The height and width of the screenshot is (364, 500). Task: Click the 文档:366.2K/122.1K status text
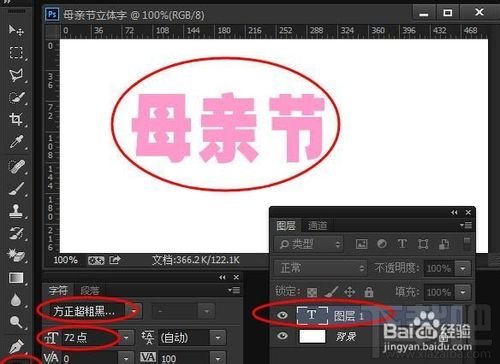click(x=196, y=260)
